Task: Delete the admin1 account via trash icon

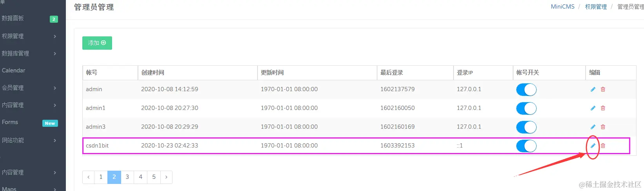Action: click(603, 108)
